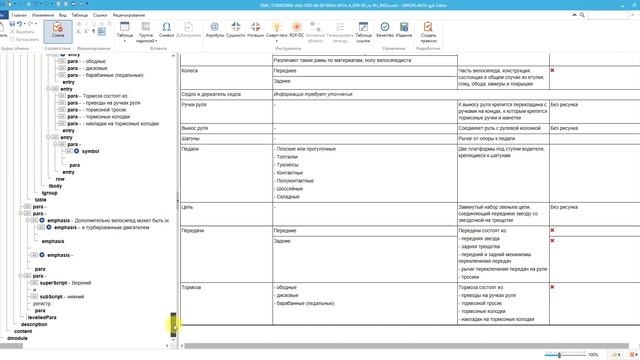The image size is (640, 360).
Task: Click the paragraph mark formatting icon
Action: 93,31
